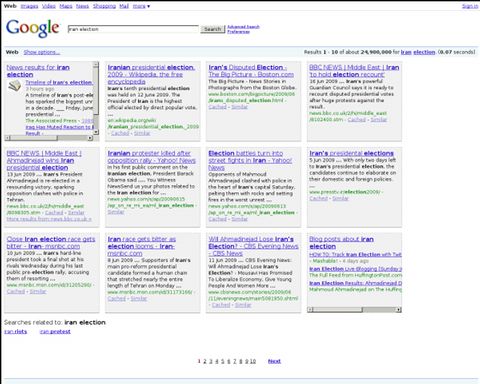
Task: Open 'Close Iran election race gets bitter' msnbc result
Action: (x=51, y=243)
